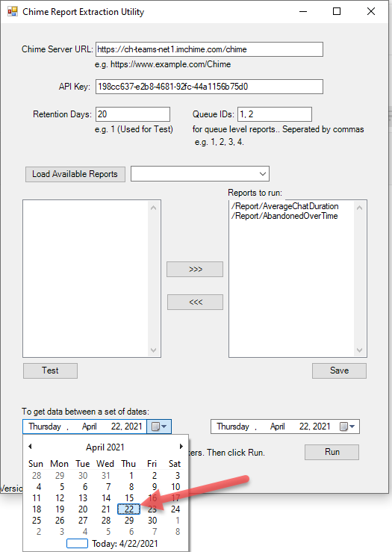Click the Queue IDs input field

275,114
